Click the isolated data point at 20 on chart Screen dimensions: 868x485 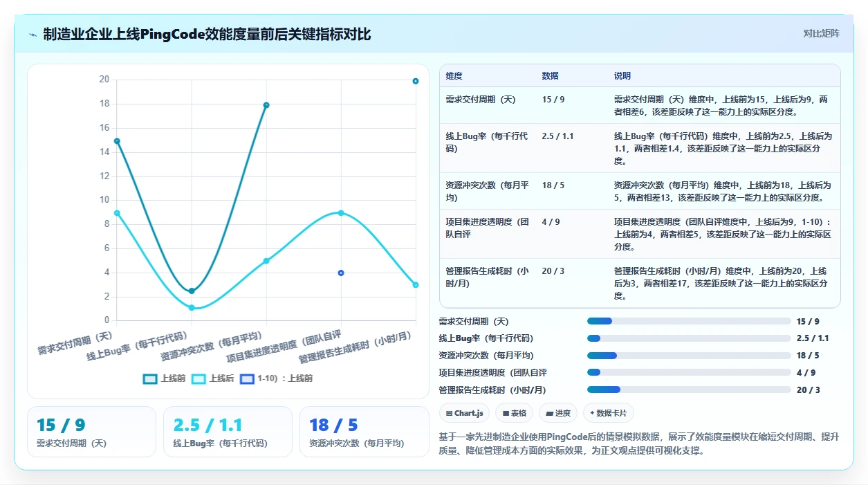[x=416, y=81]
